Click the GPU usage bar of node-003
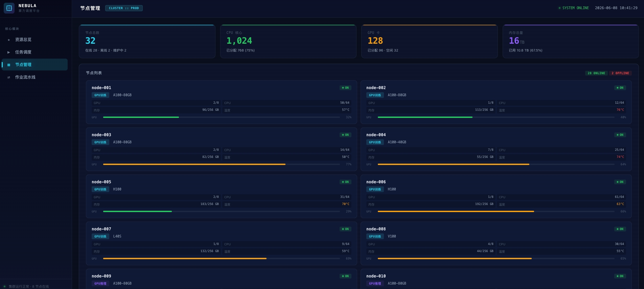The image size is (644, 289). coord(222,164)
